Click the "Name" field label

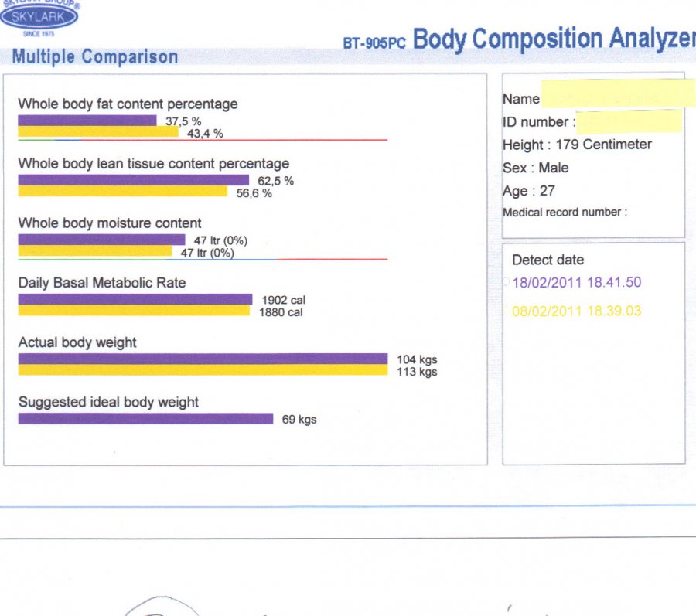(521, 99)
